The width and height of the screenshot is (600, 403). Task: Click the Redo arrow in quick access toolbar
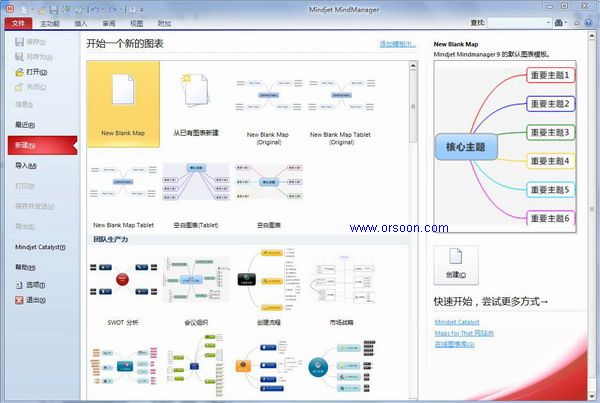(112, 10)
